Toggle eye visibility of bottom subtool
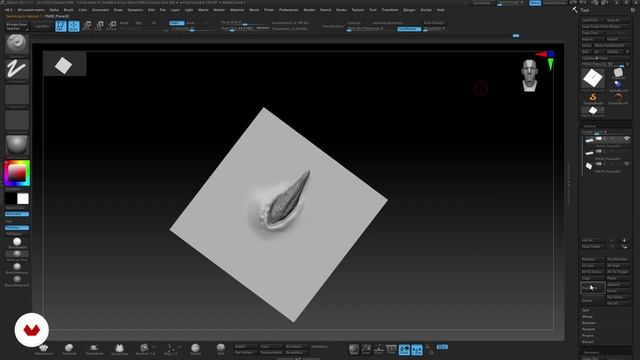 [627, 164]
